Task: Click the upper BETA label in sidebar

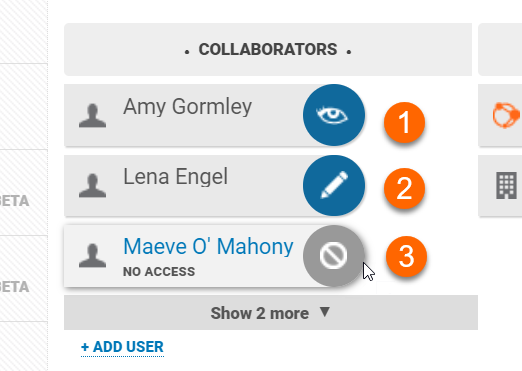Action: (x=14, y=201)
